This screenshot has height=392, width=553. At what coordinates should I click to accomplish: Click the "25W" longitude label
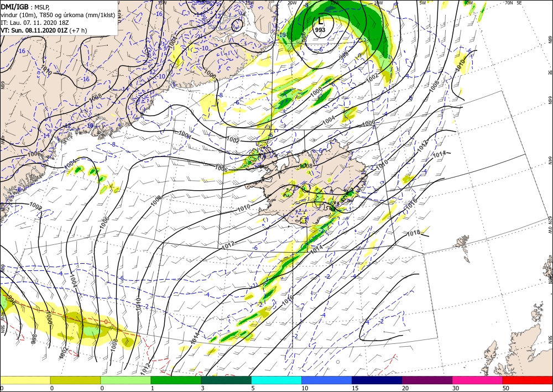tap(249, 2)
